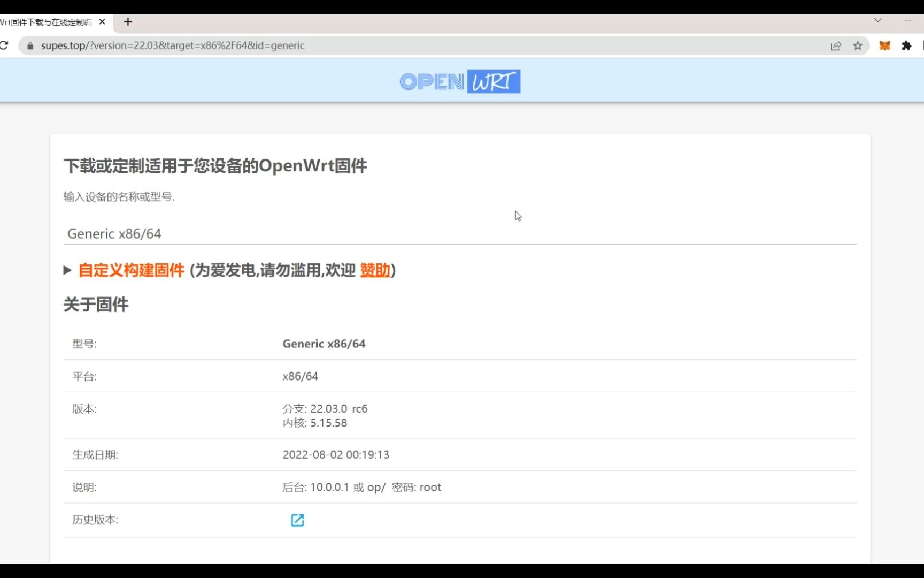Open the 赞助 sponsor link
Image resolution: width=924 pixels, height=578 pixels.
point(375,270)
